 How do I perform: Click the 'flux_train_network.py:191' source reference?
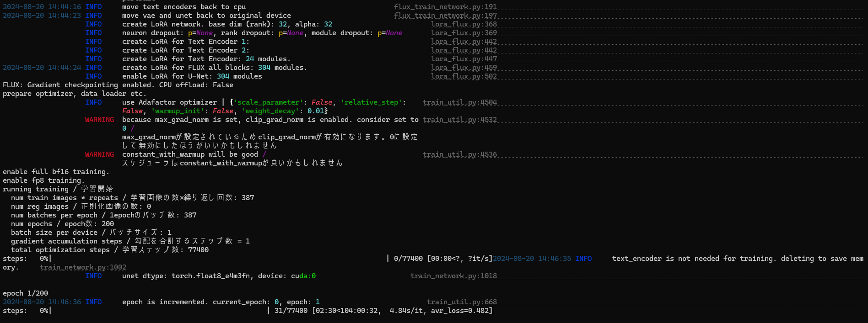coord(445,7)
